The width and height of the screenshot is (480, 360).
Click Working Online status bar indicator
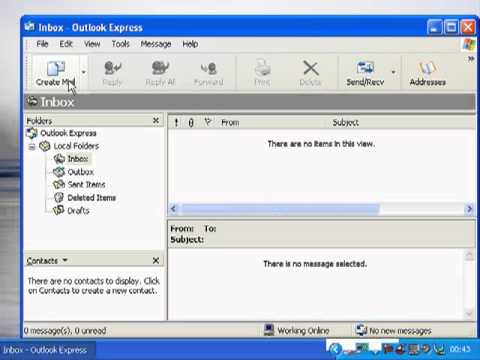click(297, 331)
